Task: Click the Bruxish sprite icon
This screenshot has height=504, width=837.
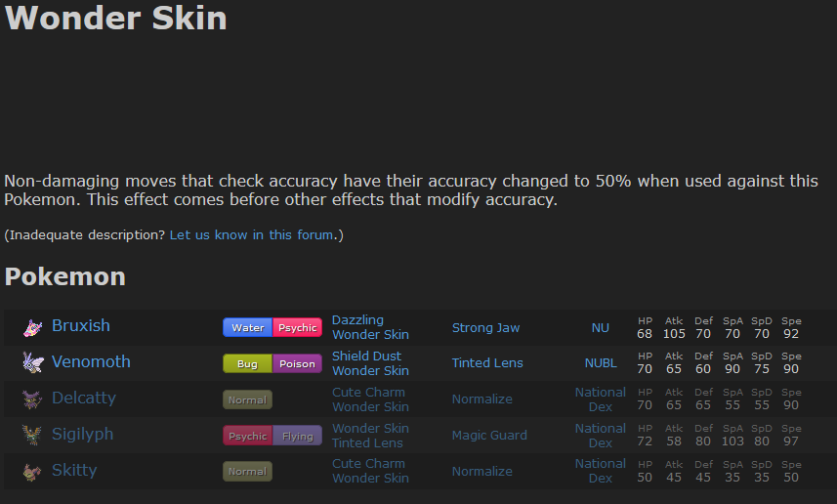Action: (33, 327)
